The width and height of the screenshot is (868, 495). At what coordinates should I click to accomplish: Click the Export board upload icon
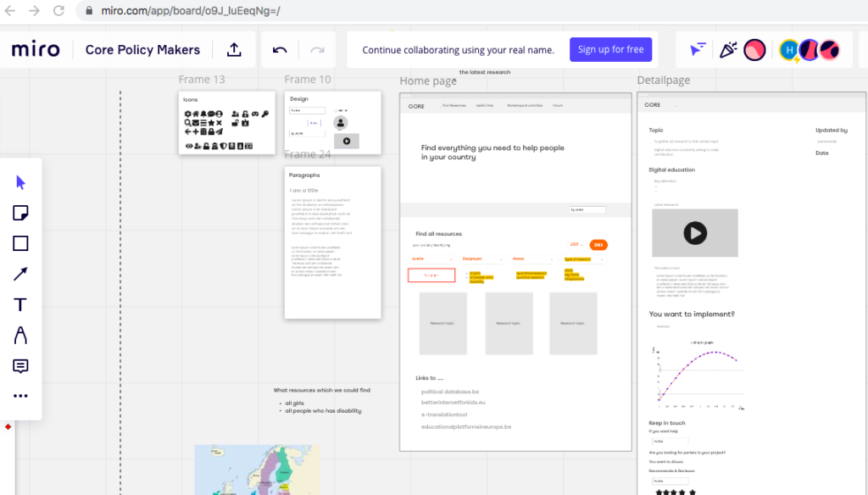coord(234,50)
